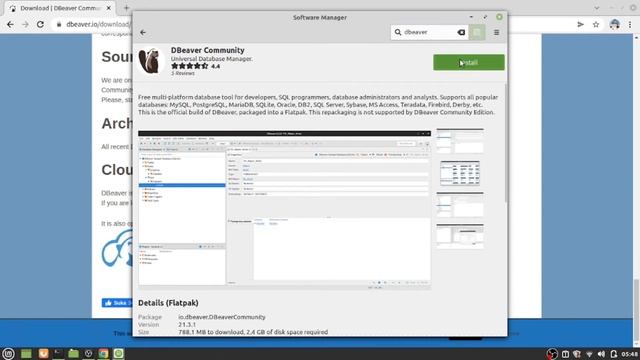Click show desktop taskbar icon
Image resolution: width=640 pixels, height=360 pixels.
[26, 353]
